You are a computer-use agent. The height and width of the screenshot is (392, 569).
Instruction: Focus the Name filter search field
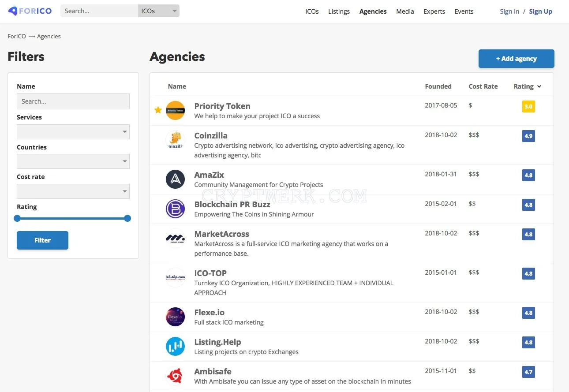(x=73, y=101)
